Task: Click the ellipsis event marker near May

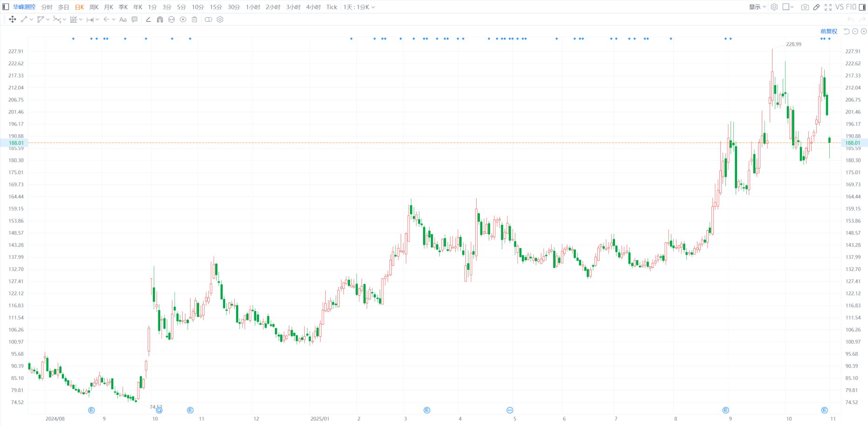Action: pyautogui.click(x=510, y=410)
